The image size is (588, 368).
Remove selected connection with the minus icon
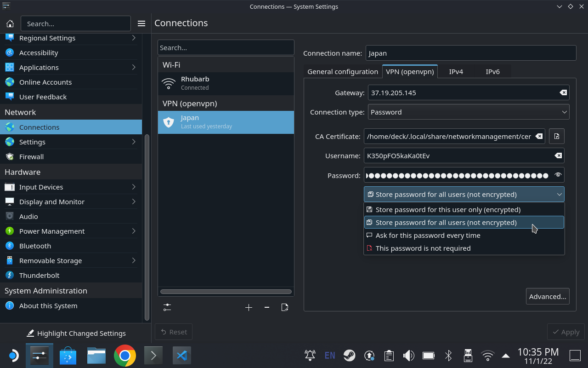[266, 307]
